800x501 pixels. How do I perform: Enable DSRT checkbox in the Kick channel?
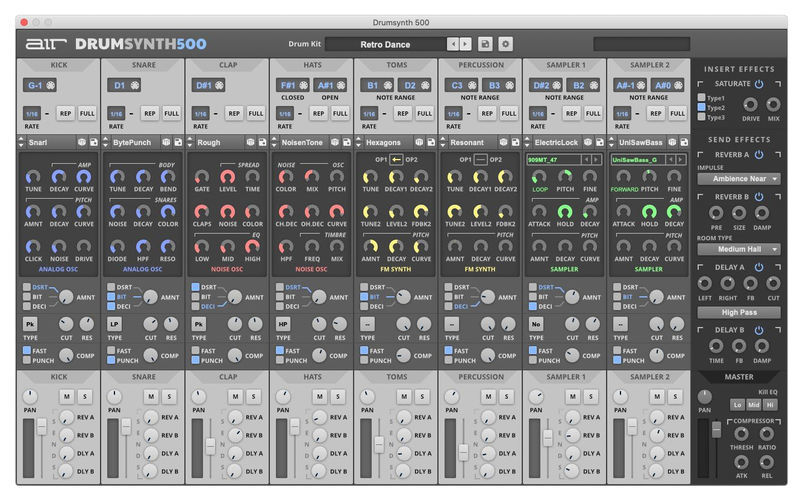tap(27, 287)
